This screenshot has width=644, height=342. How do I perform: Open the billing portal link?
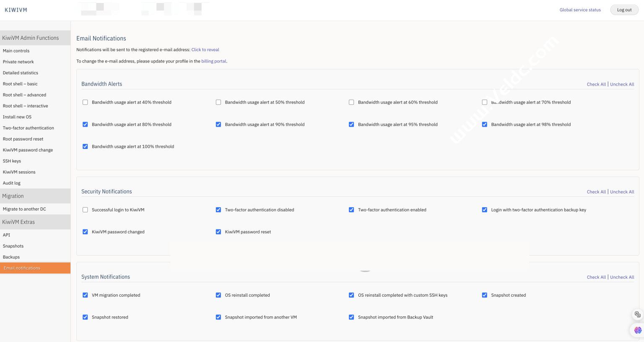coord(214,61)
